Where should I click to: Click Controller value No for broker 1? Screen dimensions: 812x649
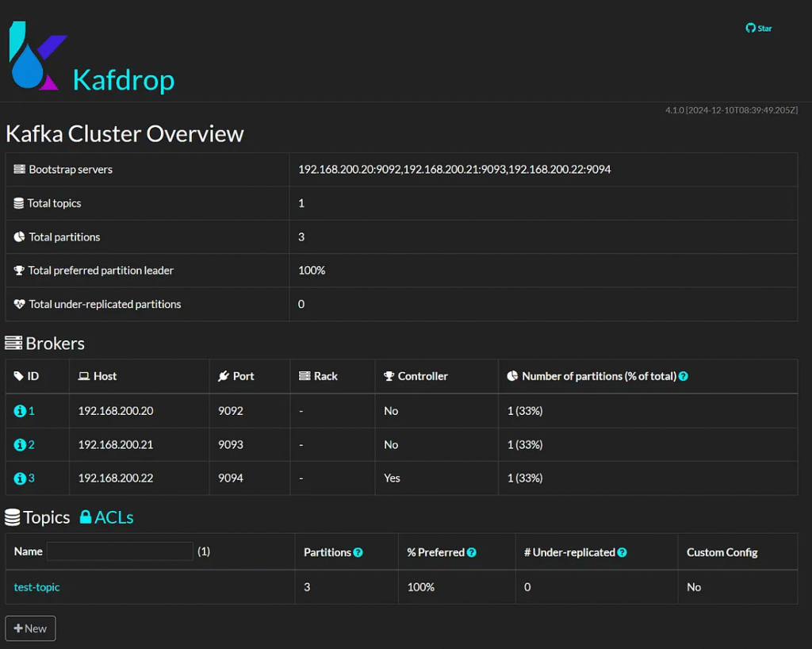tap(391, 411)
